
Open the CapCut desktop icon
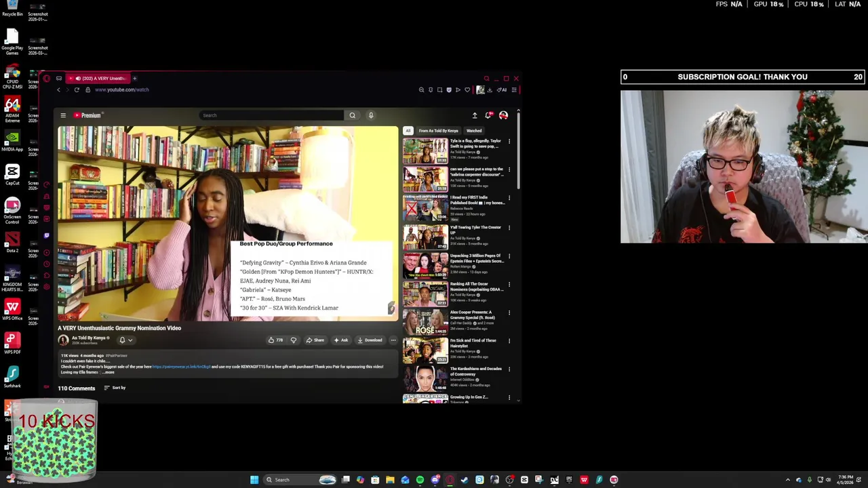(12, 175)
